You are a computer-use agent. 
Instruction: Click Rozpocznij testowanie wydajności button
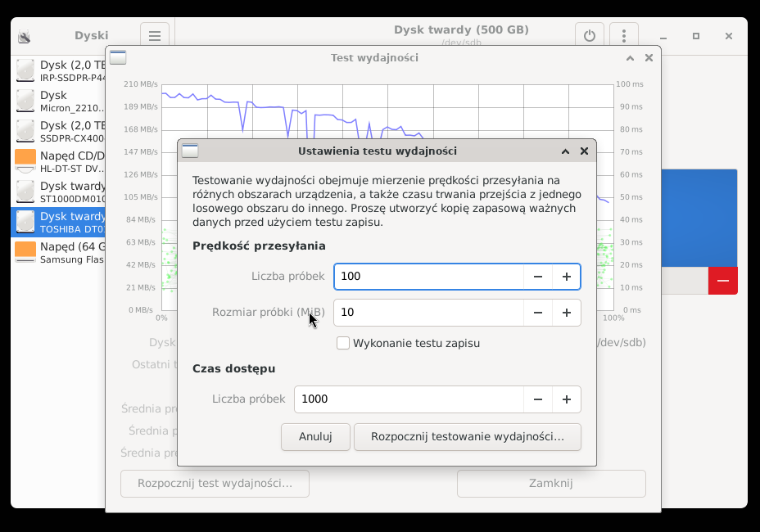coord(468,437)
